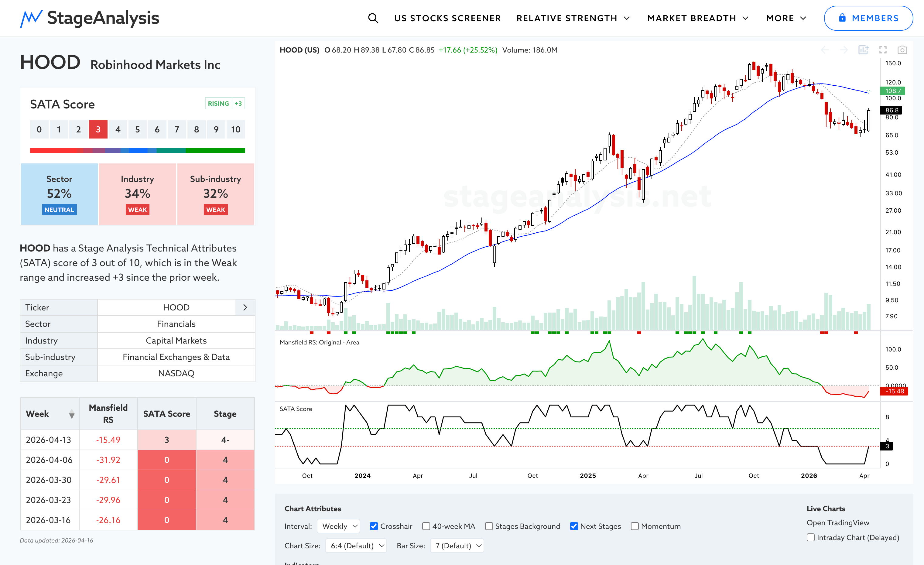
Task: Enable the 40-week MA checkbox
Action: [x=426, y=526]
